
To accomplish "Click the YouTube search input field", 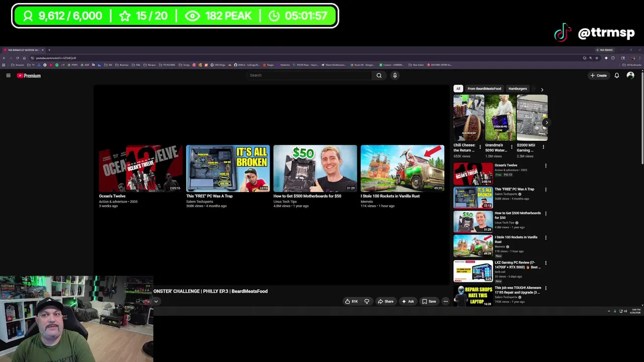I will pyautogui.click(x=309, y=75).
